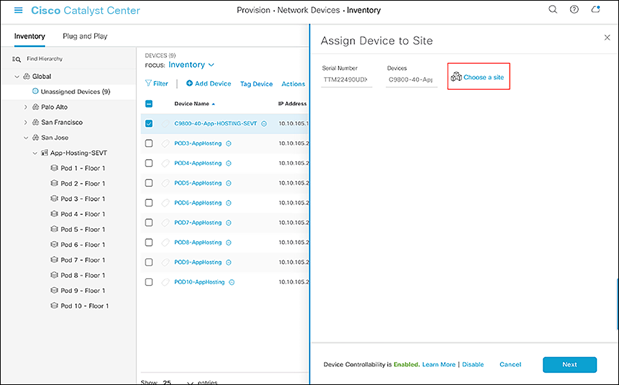The height and width of the screenshot is (385, 619).
Task: Click the Global site icon
Action: 26,76
